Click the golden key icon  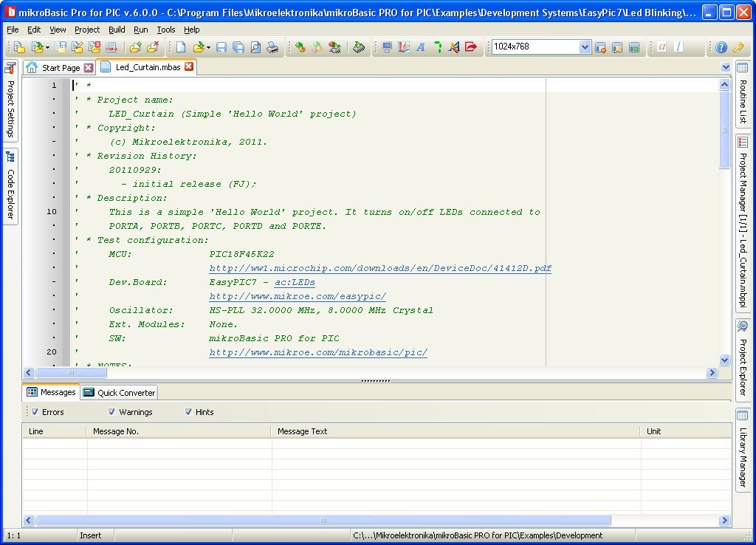point(738,47)
